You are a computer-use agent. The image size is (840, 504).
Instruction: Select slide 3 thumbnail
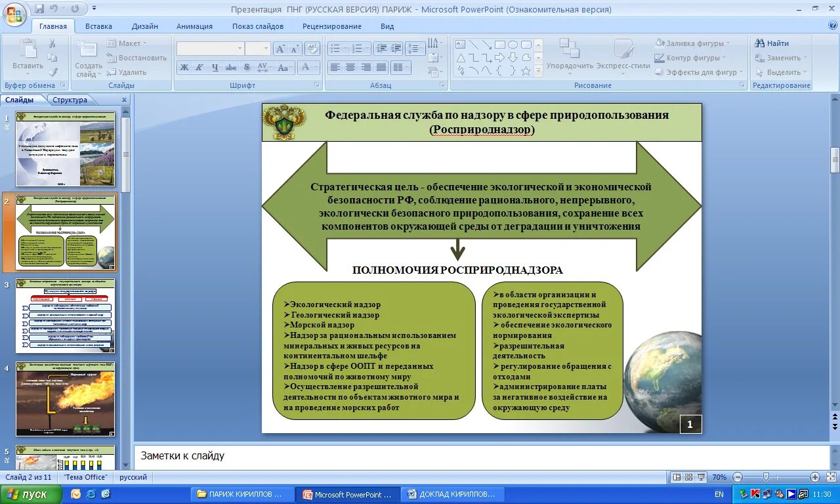tap(65, 316)
